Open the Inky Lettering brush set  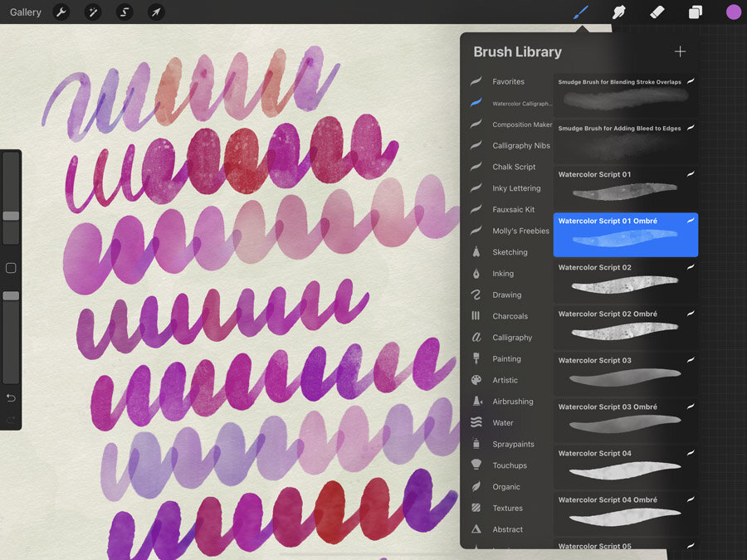click(515, 188)
